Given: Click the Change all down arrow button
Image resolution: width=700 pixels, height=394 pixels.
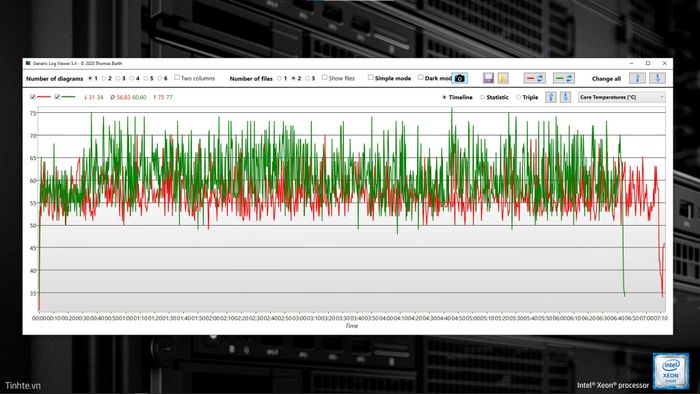Looking at the screenshot, I should 658,78.
